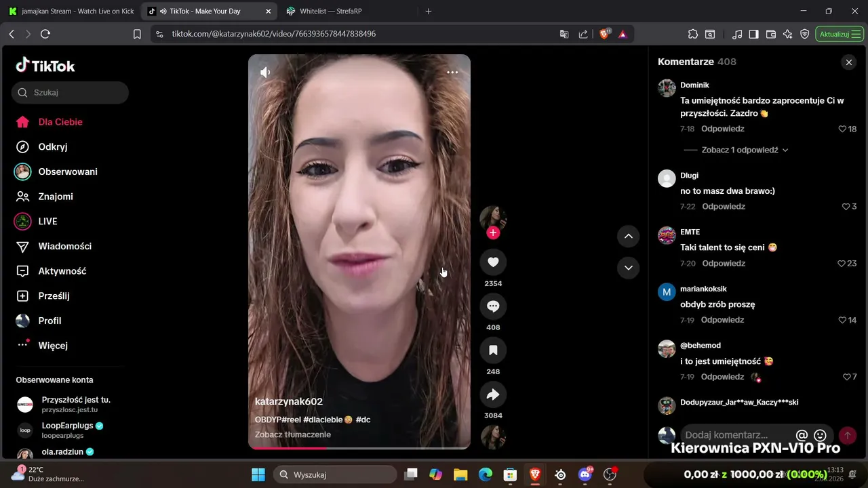Screen dimensions: 868x488
Task: Open the katarzynak602 username on the video
Action: coord(289,401)
